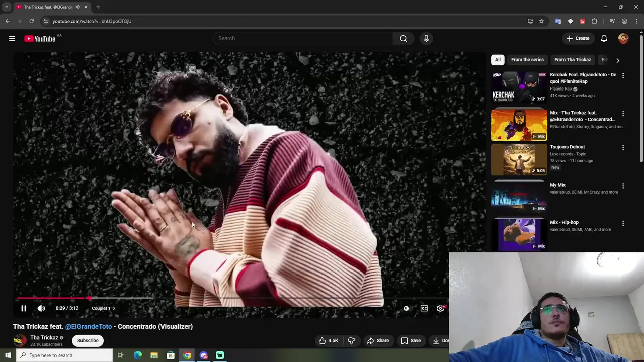Open the Toujours Debout video title
This screenshot has height=362, width=644.
(x=567, y=147)
